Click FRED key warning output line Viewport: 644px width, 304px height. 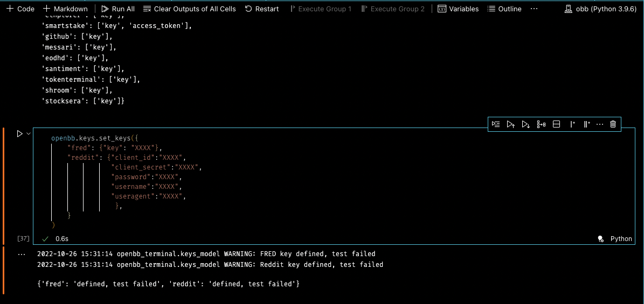[206, 254]
